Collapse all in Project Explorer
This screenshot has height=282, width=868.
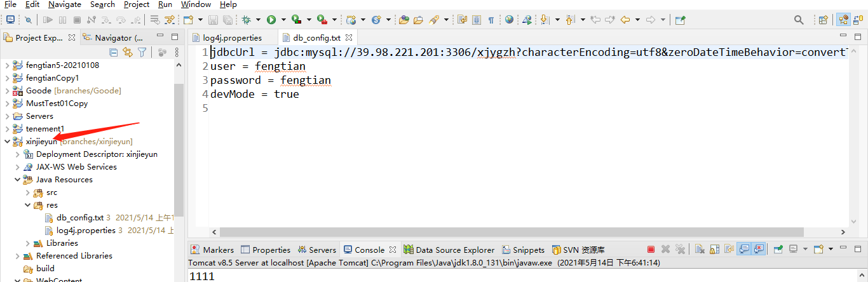coord(114,52)
